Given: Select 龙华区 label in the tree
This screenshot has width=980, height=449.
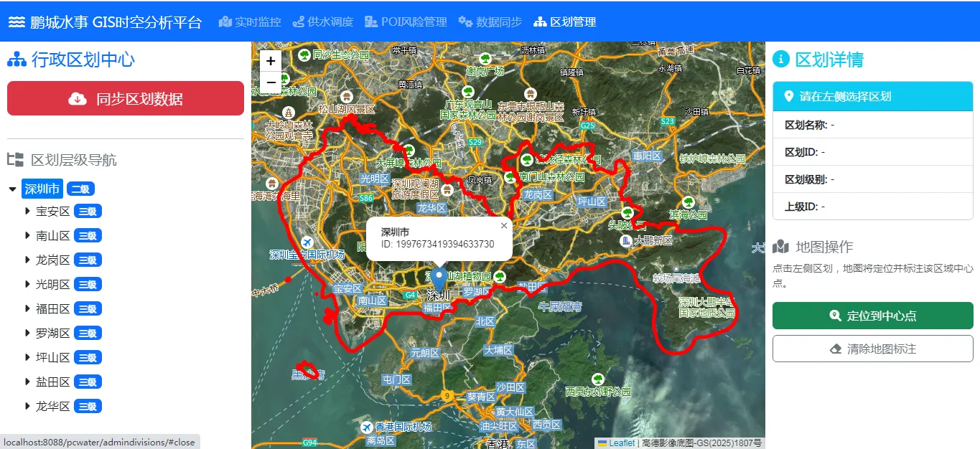Looking at the screenshot, I should tap(53, 406).
